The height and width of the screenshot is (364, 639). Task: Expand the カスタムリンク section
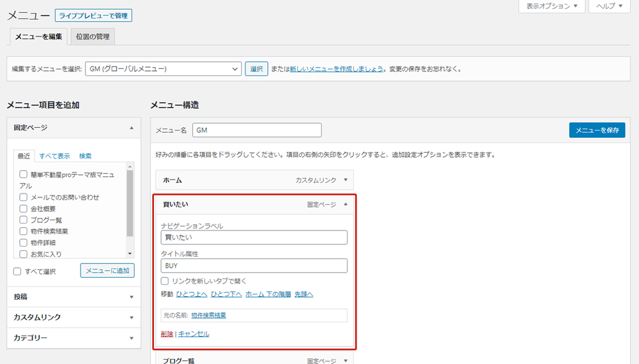click(131, 317)
